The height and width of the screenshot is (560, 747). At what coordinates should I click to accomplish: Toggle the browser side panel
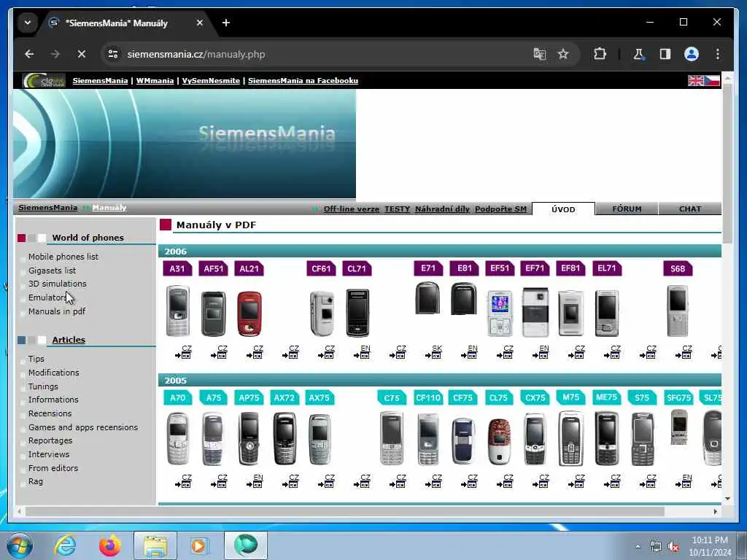coord(665,54)
